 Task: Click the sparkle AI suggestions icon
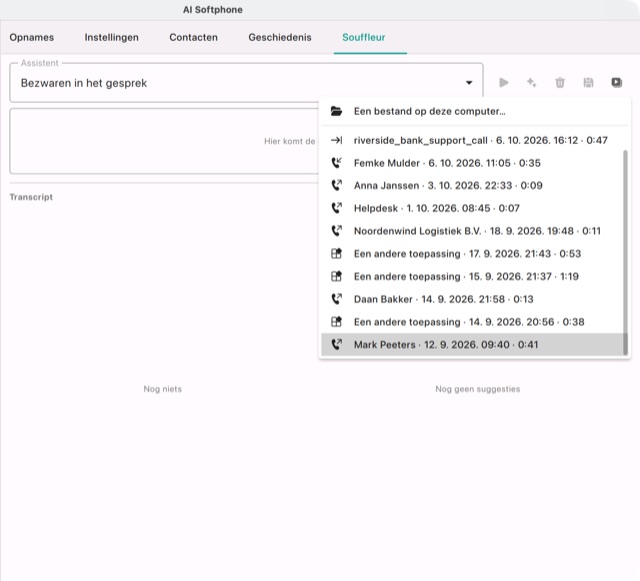[531, 82]
